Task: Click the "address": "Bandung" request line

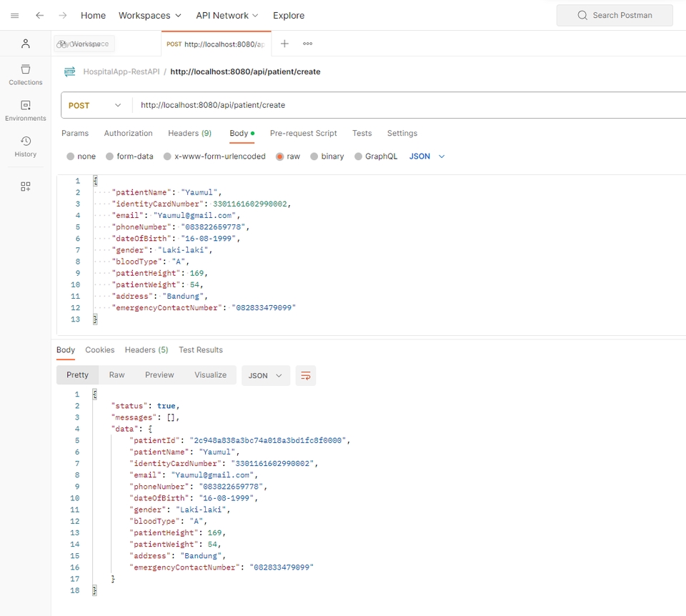Action: (159, 296)
